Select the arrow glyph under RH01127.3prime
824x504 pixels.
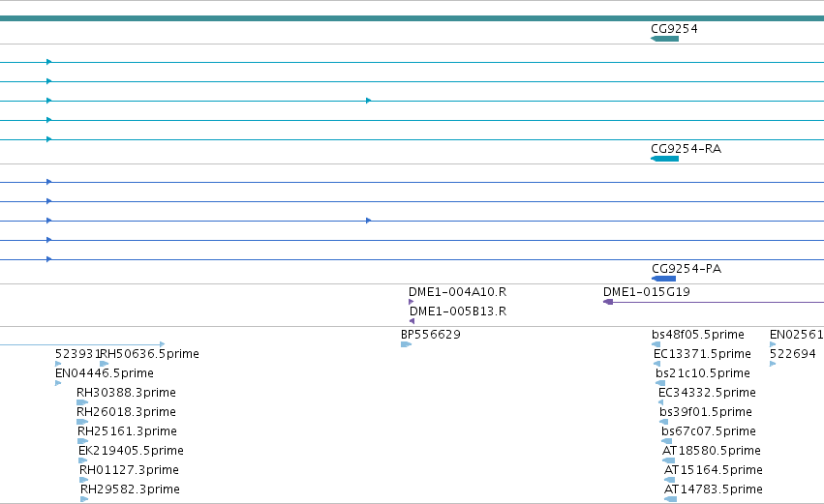pos(83,479)
